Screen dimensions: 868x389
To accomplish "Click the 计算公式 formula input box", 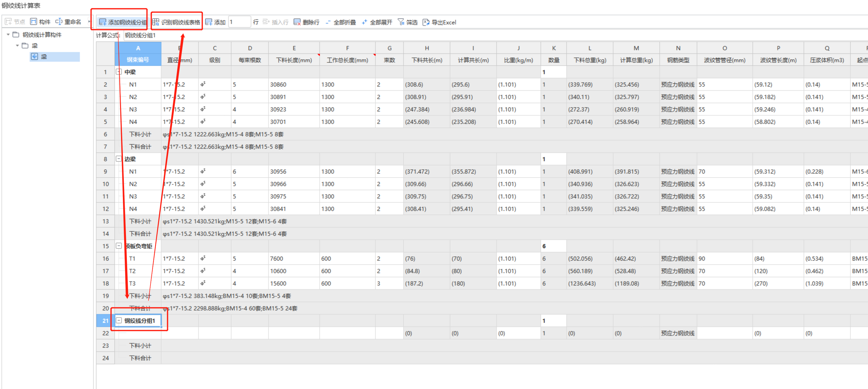I will click(x=495, y=35).
